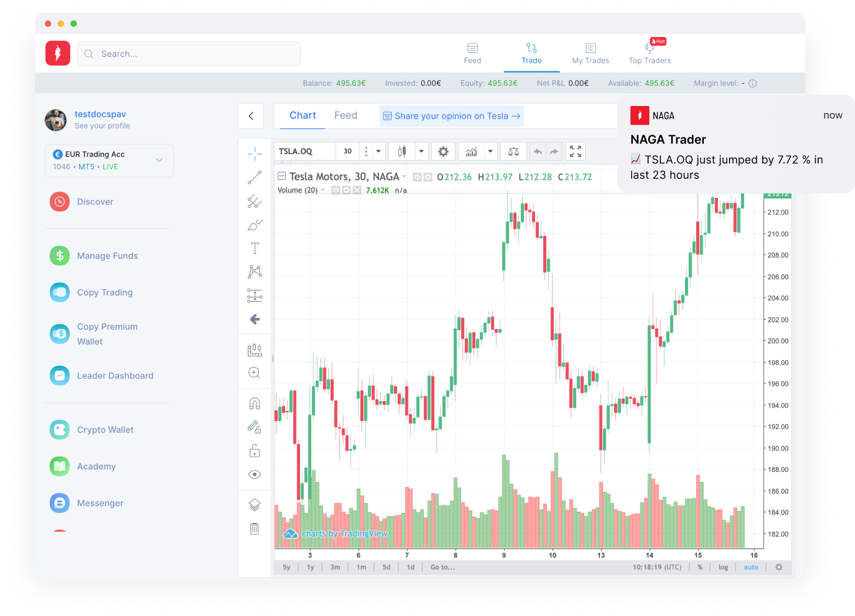
Task: Click the undo arrow in chart toolbar
Action: [537, 152]
